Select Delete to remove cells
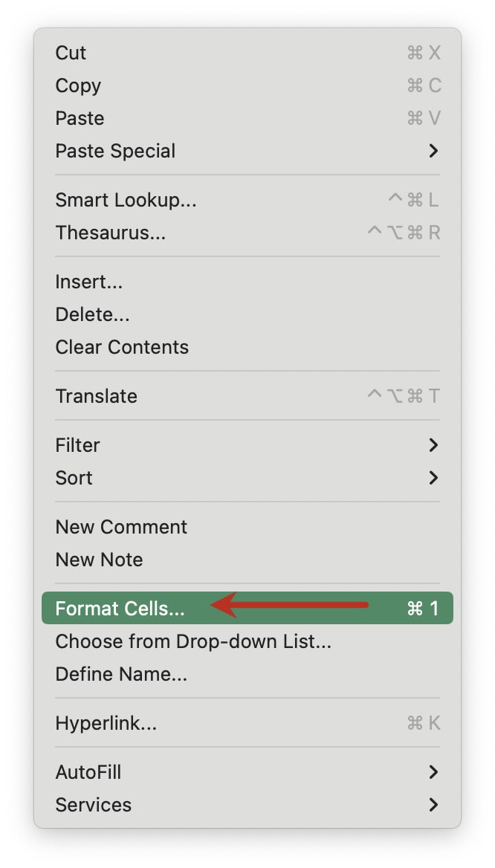 (x=91, y=314)
